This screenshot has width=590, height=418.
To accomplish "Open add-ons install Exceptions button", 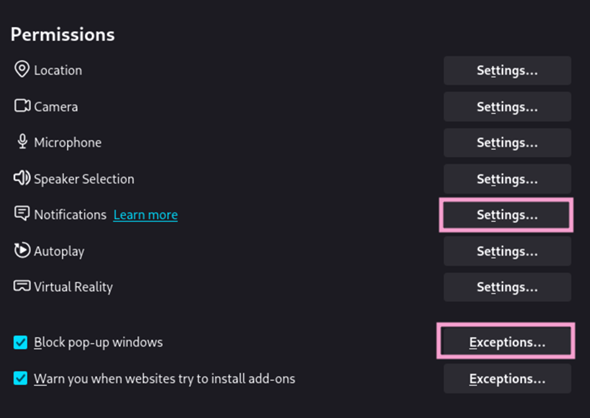I will coord(507,379).
